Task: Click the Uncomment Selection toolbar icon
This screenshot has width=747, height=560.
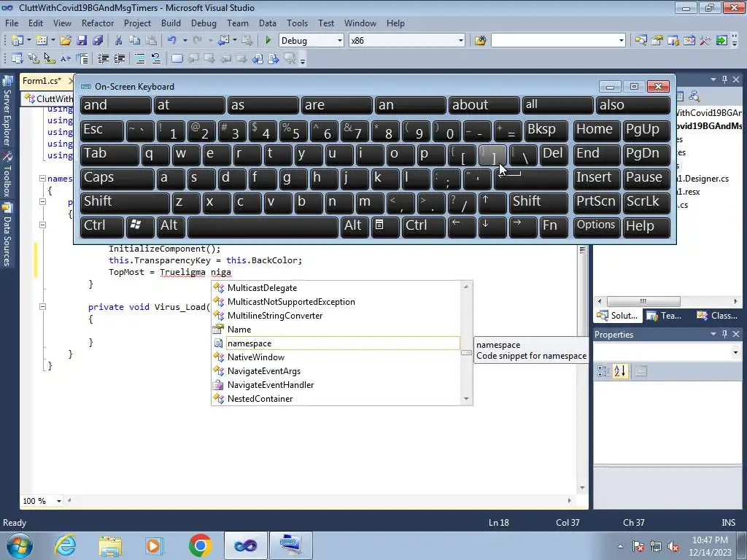Action: (x=156, y=58)
